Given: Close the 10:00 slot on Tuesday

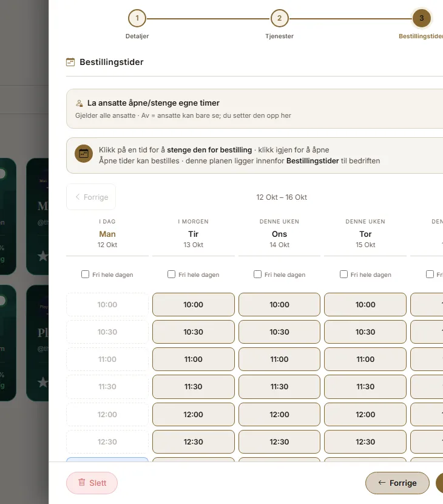Looking at the screenshot, I should click(194, 304).
